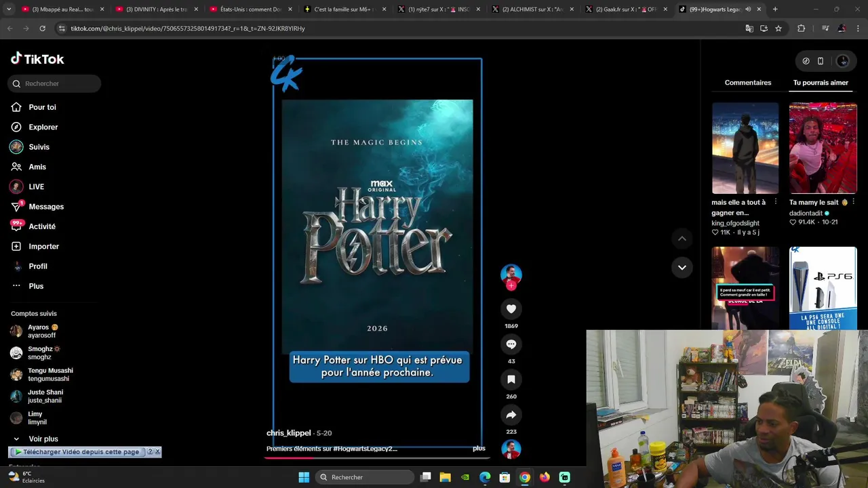Open the browser tab search dropdown
The height and width of the screenshot is (488, 868).
(x=9, y=9)
